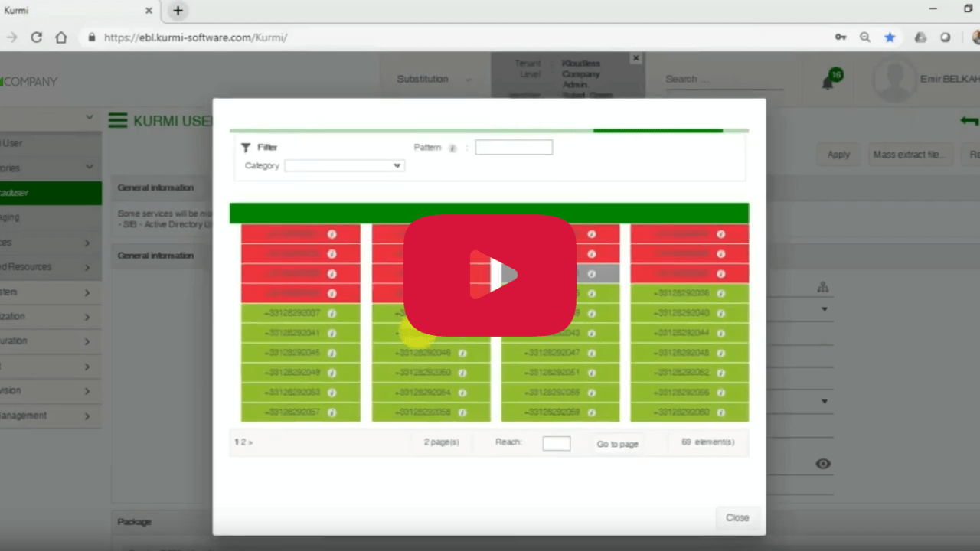Expand the 'ization' sidebar arrow

87,318
